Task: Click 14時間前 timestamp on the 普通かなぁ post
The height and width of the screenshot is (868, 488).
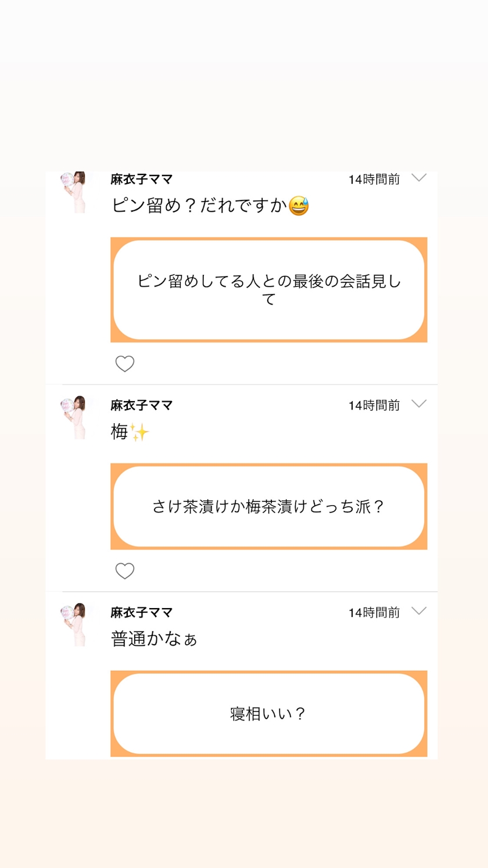Action: (374, 612)
